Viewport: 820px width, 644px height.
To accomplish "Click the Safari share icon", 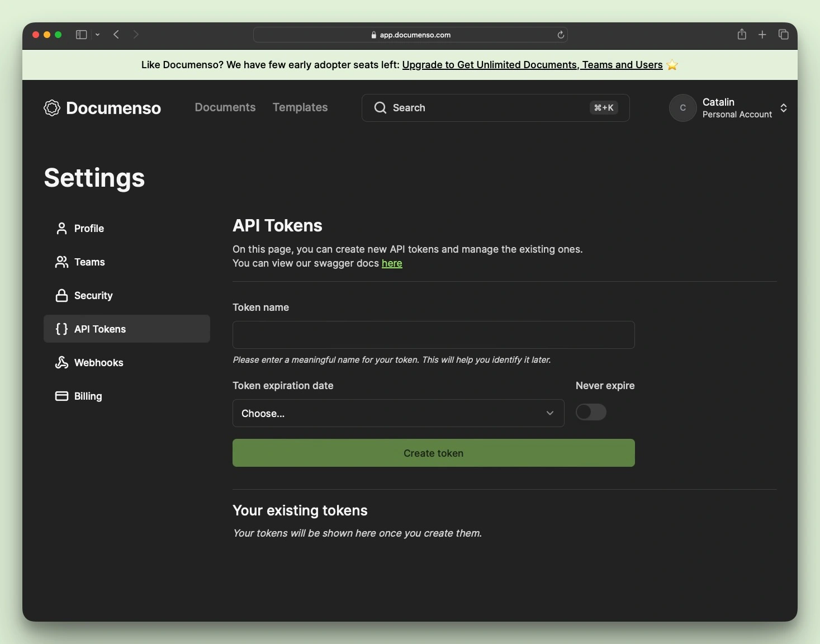I will click(742, 35).
